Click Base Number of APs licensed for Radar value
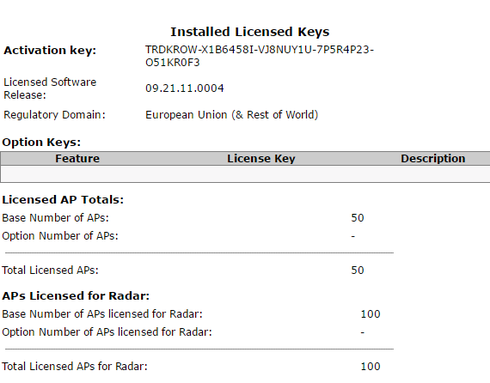 pyautogui.click(x=370, y=314)
